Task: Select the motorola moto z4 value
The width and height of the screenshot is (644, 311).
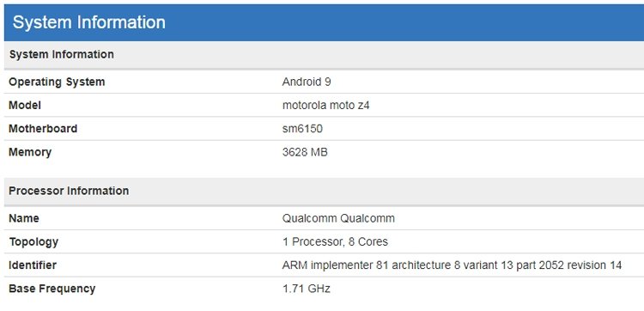Action: (325, 105)
